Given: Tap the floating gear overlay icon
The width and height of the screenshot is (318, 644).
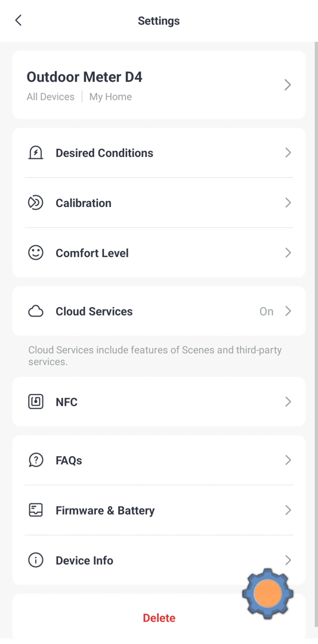Looking at the screenshot, I should [x=267, y=593].
